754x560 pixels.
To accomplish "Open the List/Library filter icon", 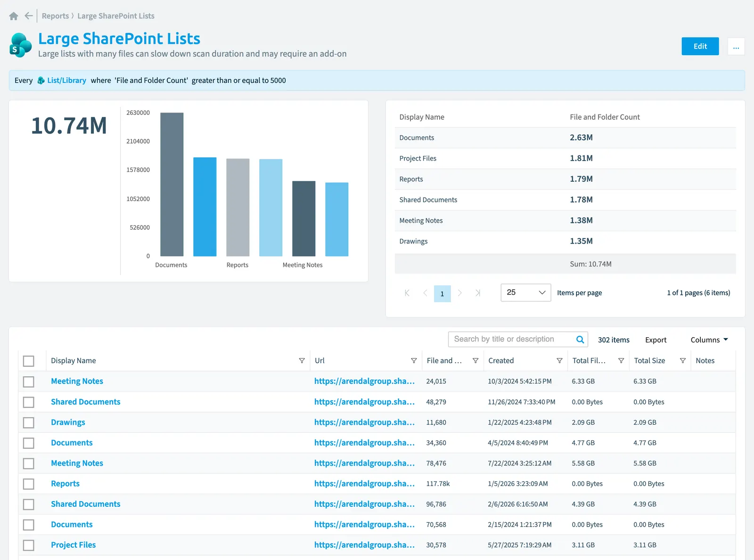I will click(41, 81).
